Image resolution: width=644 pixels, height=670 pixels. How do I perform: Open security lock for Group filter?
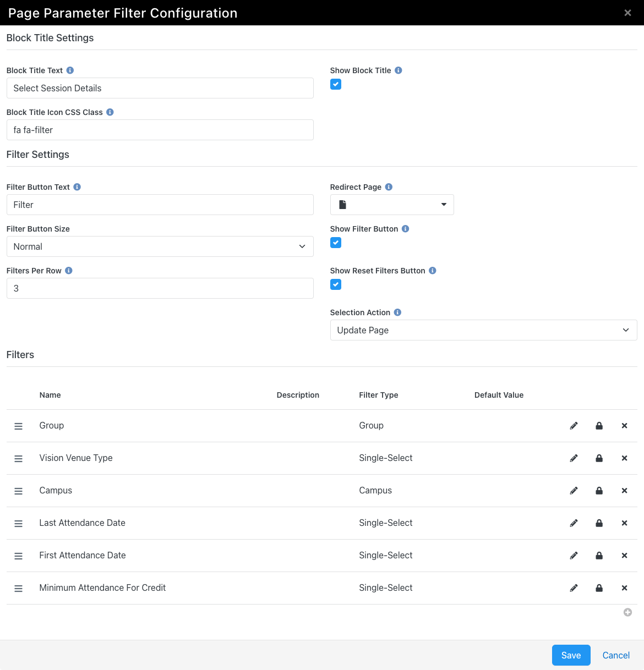tap(599, 426)
